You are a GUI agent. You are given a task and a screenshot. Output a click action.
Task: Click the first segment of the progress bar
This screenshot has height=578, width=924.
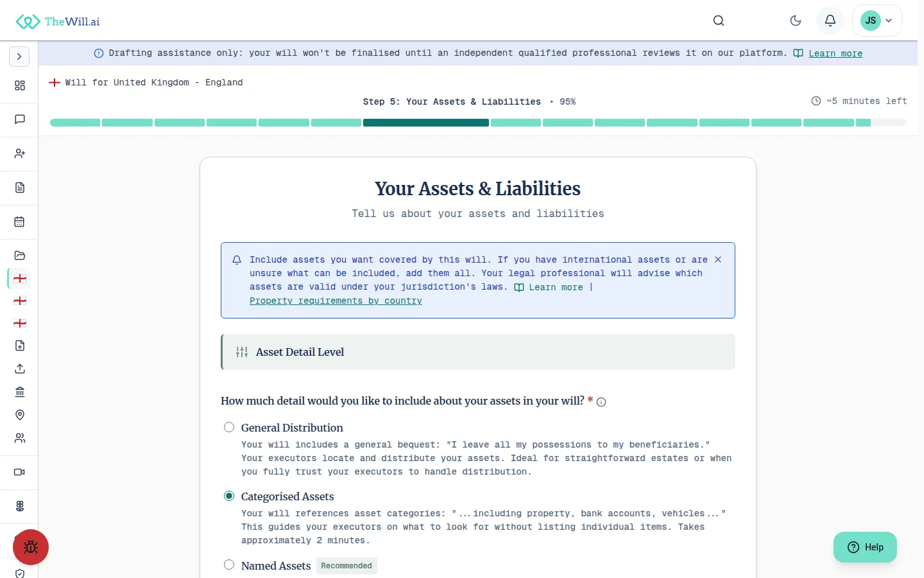click(75, 123)
